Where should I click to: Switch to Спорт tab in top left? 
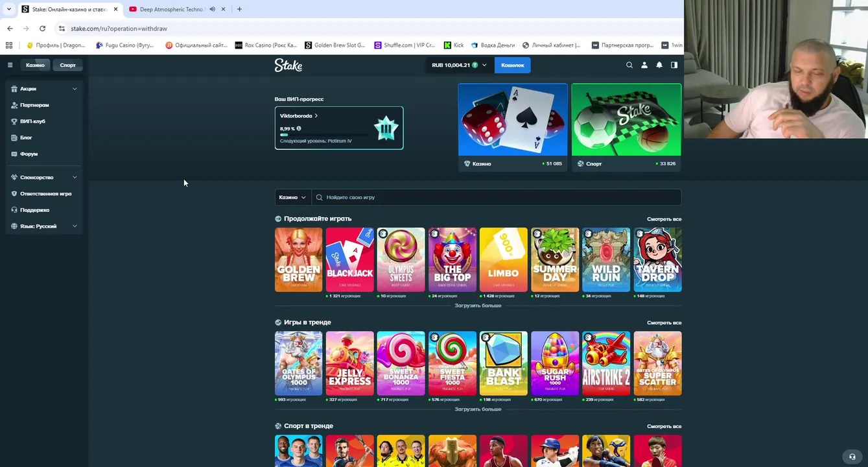pos(67,65)
